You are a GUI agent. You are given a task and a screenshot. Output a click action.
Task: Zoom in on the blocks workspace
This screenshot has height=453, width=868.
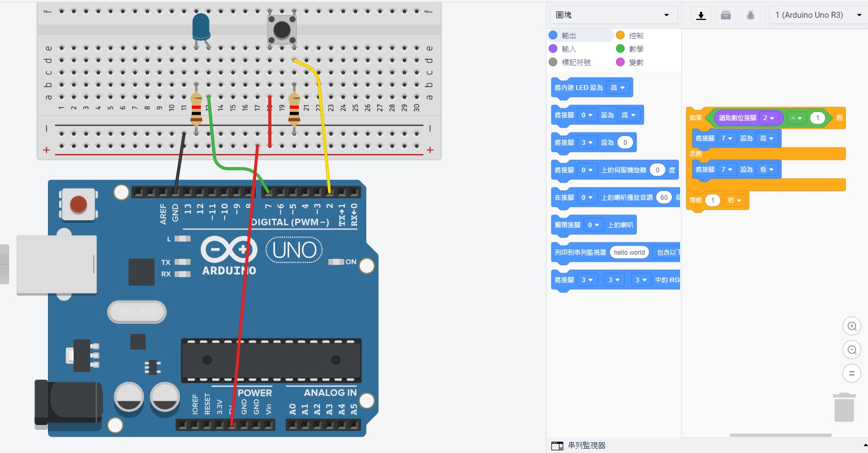tap(852, 326)
